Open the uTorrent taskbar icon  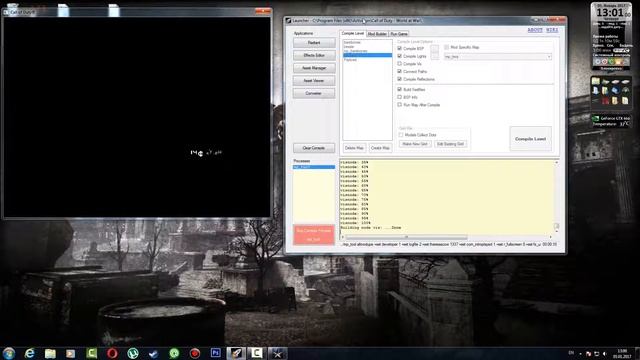(x=133, y=353)
